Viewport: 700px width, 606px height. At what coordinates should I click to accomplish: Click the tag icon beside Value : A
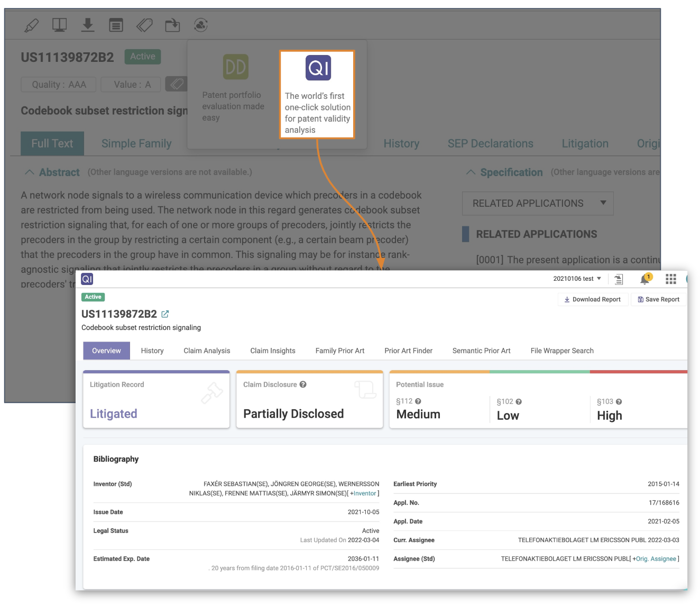[177, 84]
